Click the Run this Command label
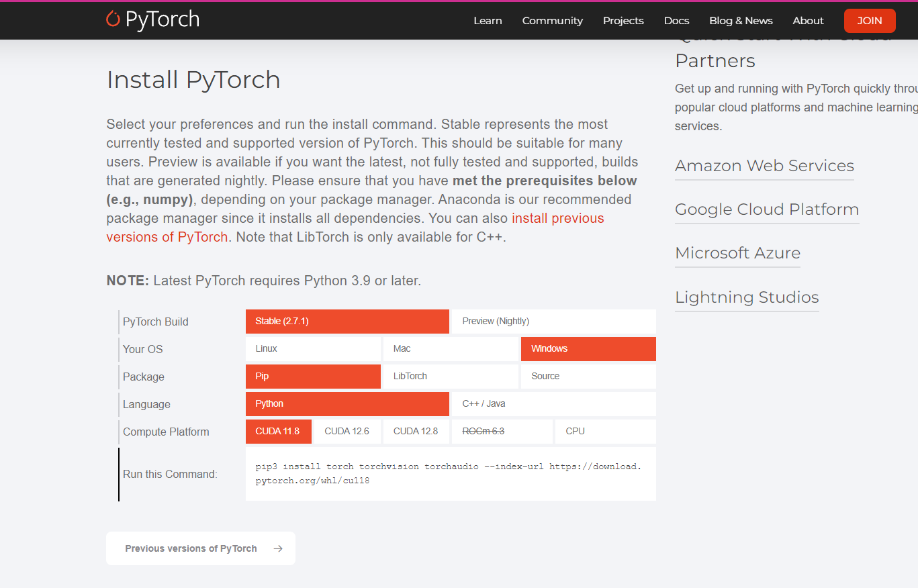The image size is (918, 588). click(x=170, y=474)
